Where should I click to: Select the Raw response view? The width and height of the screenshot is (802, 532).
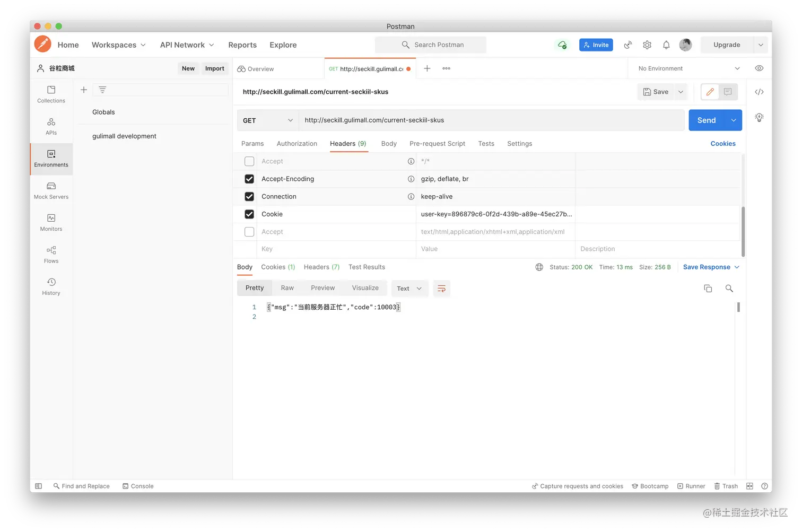287,288
